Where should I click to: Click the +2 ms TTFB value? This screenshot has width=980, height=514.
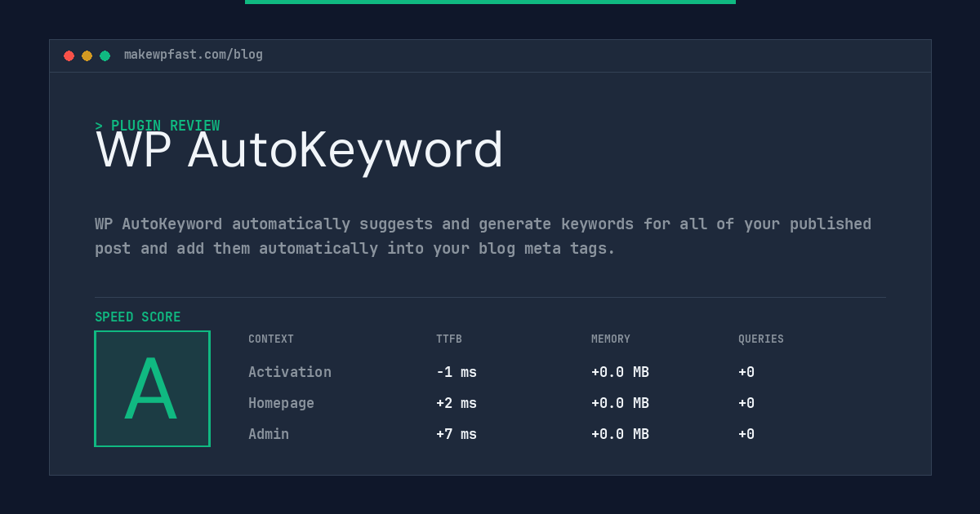[457, 403]
